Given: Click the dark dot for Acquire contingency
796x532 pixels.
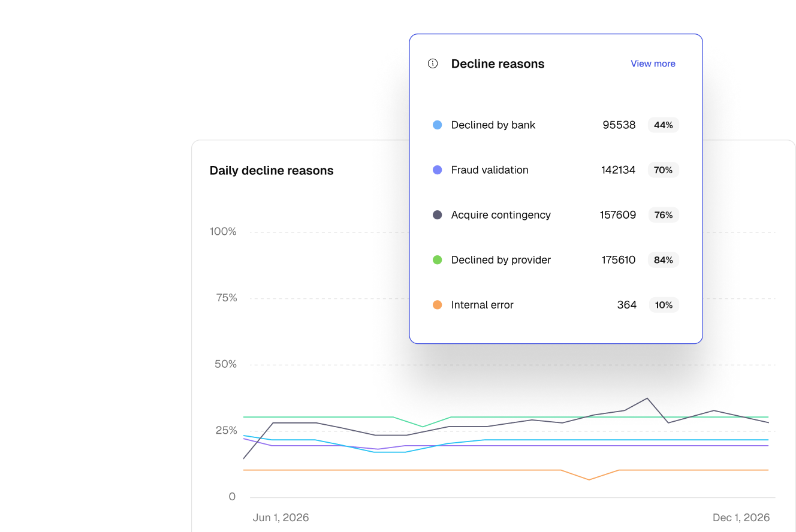Looking at the screenshot, I should (438, 215).
